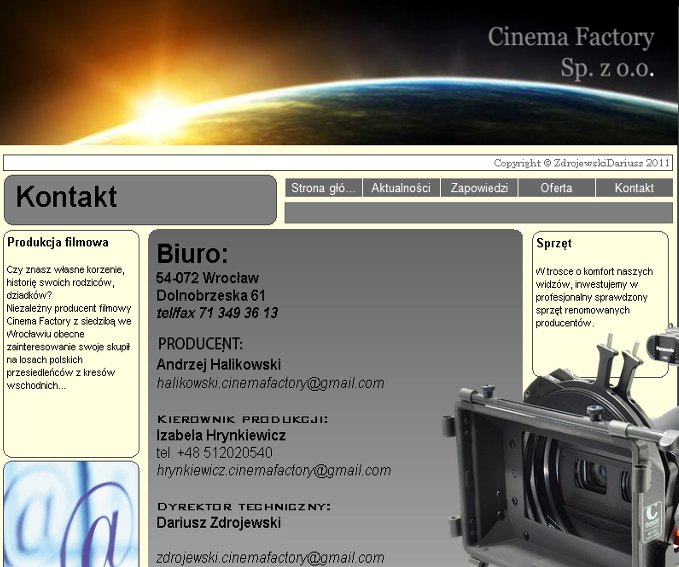Click the copyright ZdrojewskiDariusz 2011 text
This screenshot has height=567, width=679.
pyautogui.click(x=581, y=163)
